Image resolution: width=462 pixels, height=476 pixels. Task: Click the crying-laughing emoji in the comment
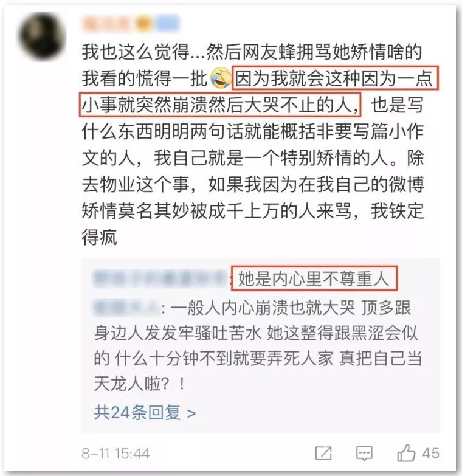220,78
